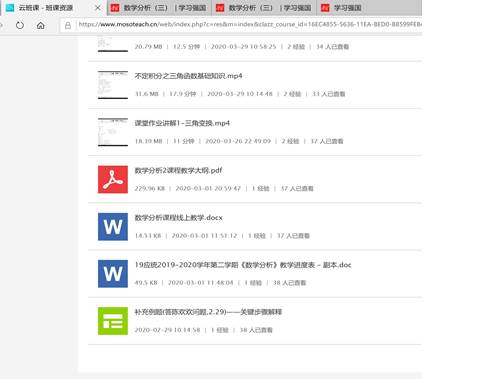Open video thumbnail for 不定积分之三角函数基础知识.mp4
This screenshot has height=379, width=482.
point(113,85)
